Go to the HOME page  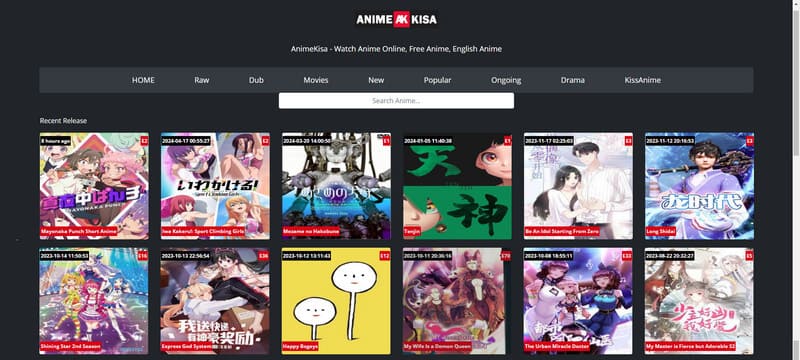point(143,80)
